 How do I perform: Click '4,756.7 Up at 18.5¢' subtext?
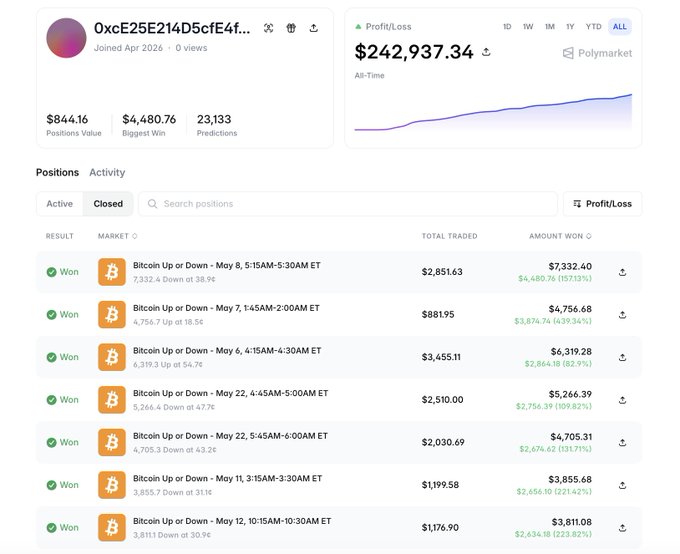[x=168, y=322]
